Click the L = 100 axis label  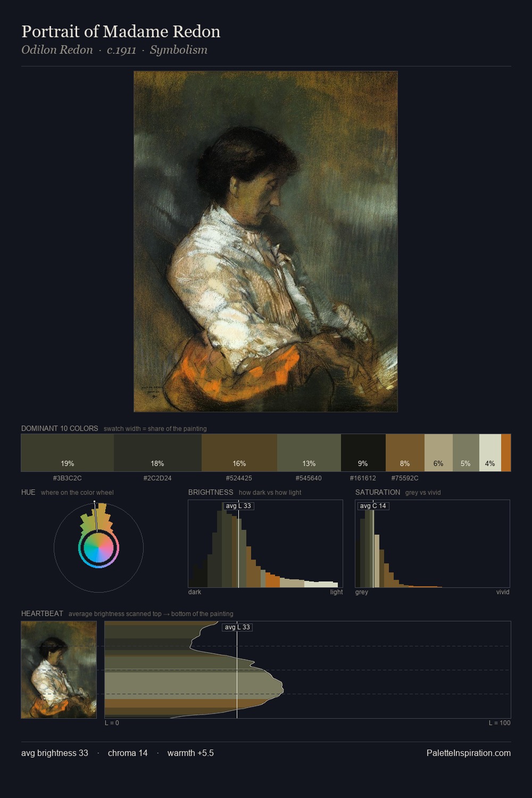coord(500,722)
